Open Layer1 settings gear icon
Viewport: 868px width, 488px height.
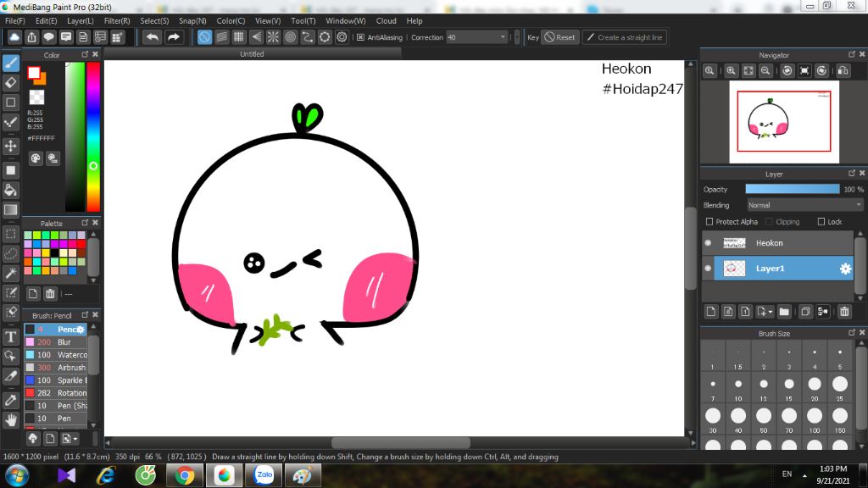[x=845, y=269]
